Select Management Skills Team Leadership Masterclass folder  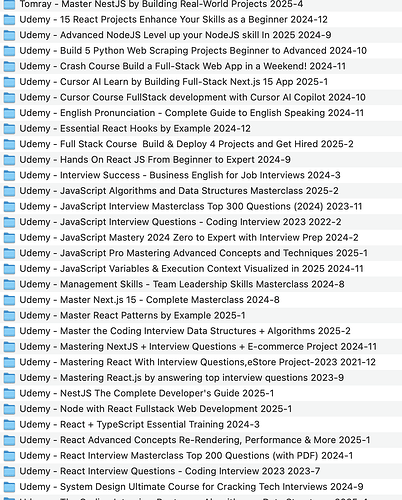[x=201, y=284]
